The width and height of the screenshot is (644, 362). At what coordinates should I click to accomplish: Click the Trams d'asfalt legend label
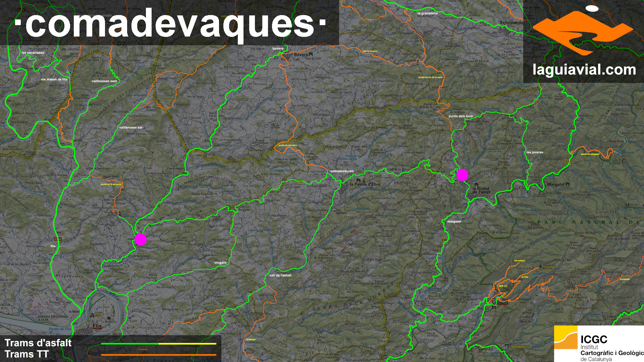[38, 343]
